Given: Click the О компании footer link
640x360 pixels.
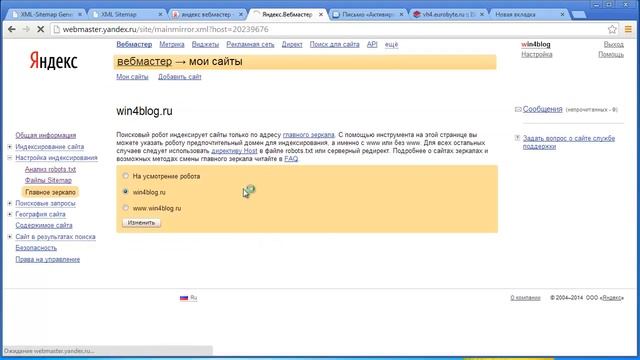Looking at the screenshot, I should coord(525,298).
